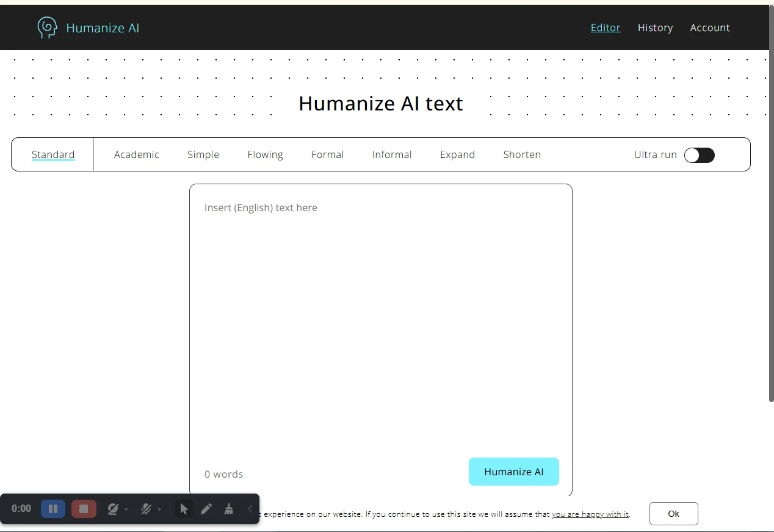The height and width of the screenshot is (532, 774).
Task: Switch to the Academic mode
Action: click(x=137, y=155)
